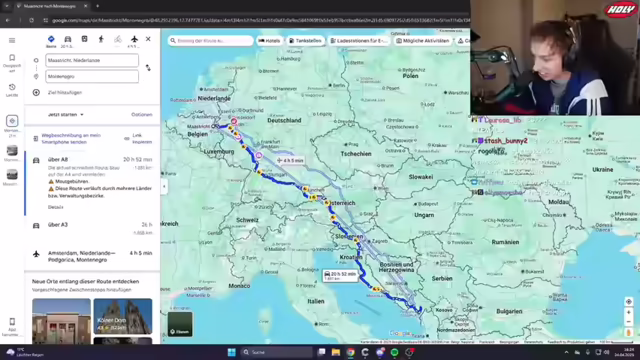Open a new Chrome tab
This screenshot has width=640, height=360.
click(x=98, y=6)
